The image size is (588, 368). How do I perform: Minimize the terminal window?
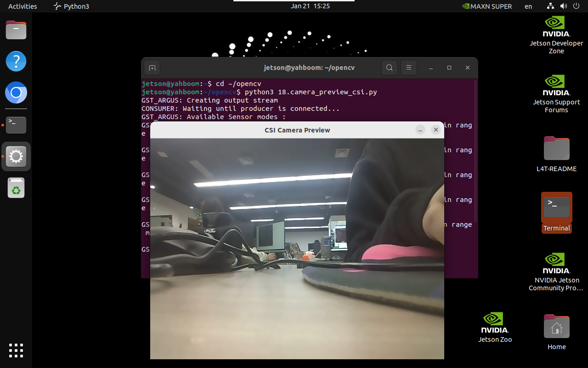[x=431, y=68]
